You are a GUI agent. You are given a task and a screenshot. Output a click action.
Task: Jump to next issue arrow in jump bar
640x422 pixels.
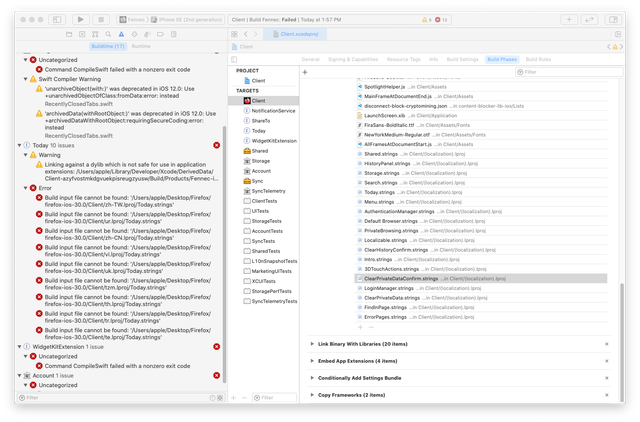coord(621,47)
